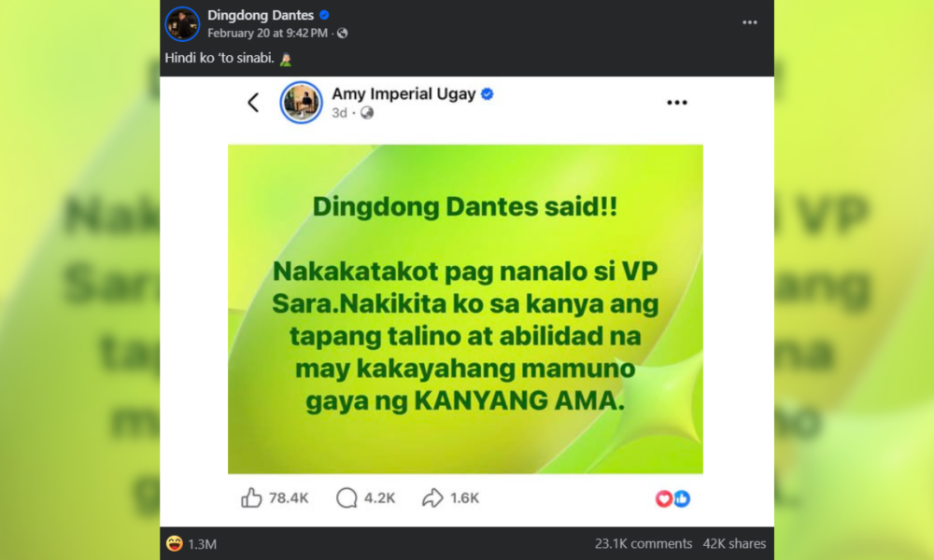Click Amy Imperial Ugay profile avatar

tap(301, 103)
